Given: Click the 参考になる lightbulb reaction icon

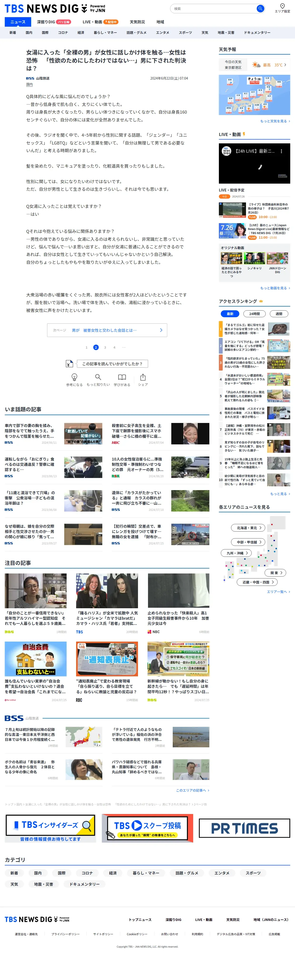Looking at the screenshot, I should (74, 377).
